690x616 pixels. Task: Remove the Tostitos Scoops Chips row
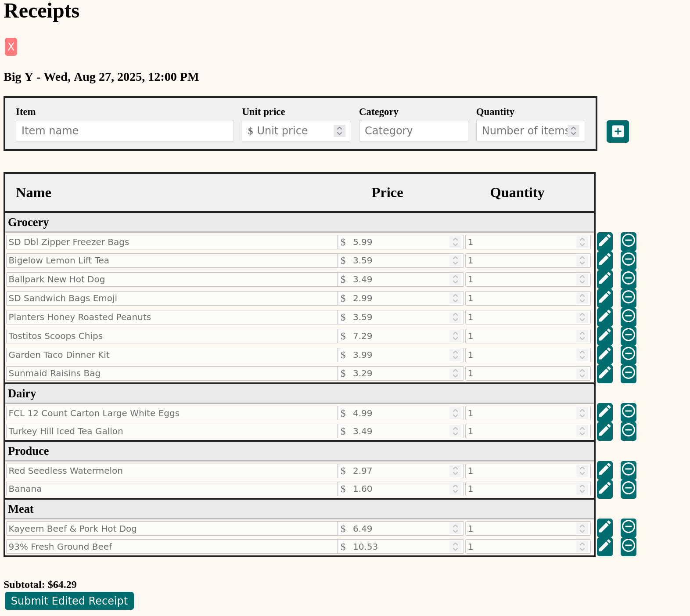pyautogui.click(x=628, y=335)
